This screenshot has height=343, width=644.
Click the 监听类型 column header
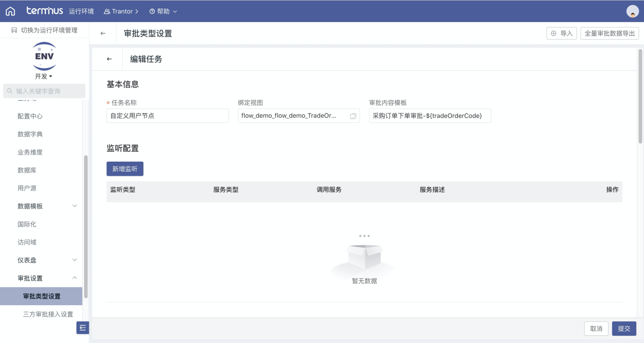click(x=123, y=190)
